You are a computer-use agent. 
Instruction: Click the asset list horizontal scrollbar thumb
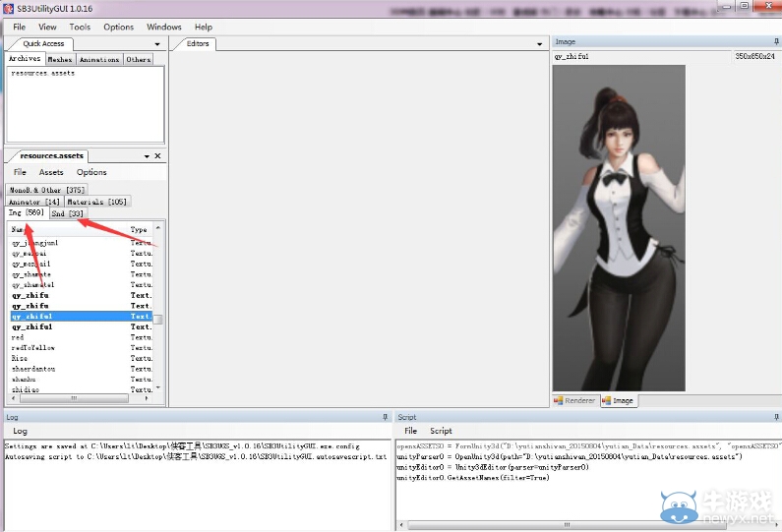click(x=74, y=398)
